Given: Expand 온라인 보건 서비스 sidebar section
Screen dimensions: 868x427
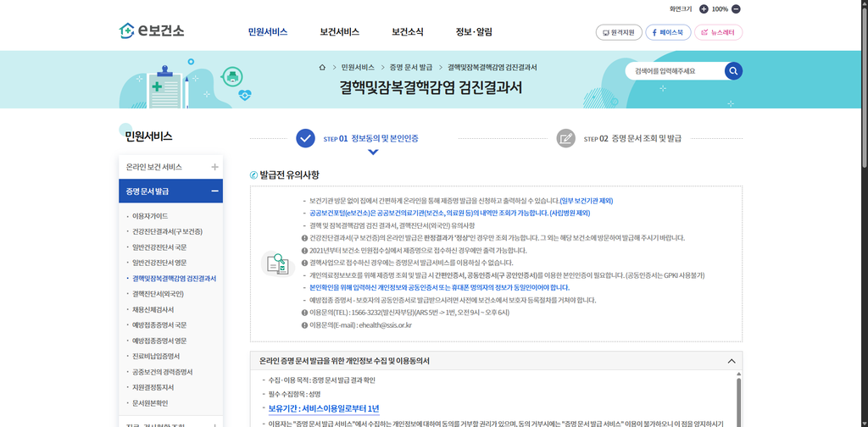Looking at the screenshot, I should (214, 167).
